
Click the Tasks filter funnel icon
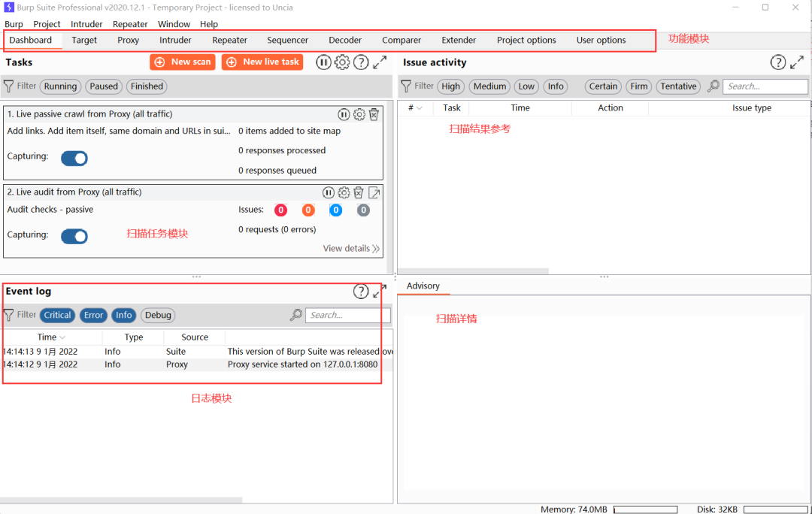(x=9, y=86)
